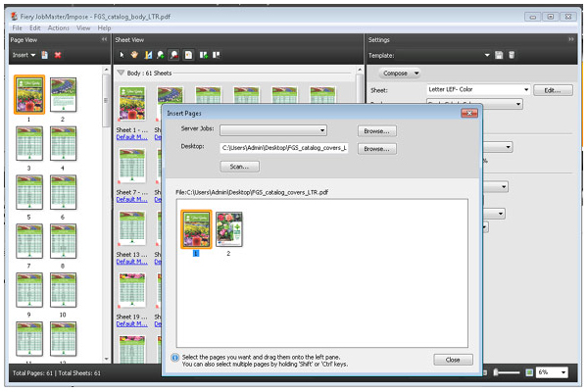The width and height of the screenshot is (588, 392).
Task: Delete the template with the trash icon
Action: [511, 55]
